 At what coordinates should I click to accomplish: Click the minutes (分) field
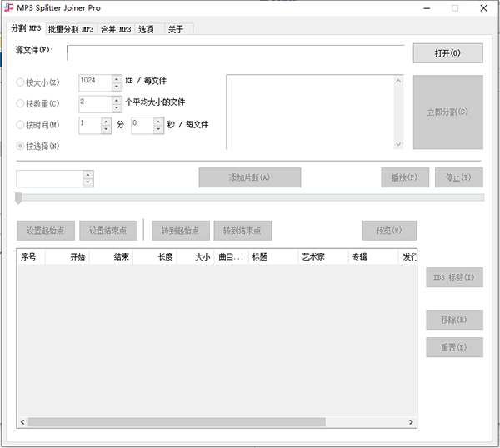(90, 126)
